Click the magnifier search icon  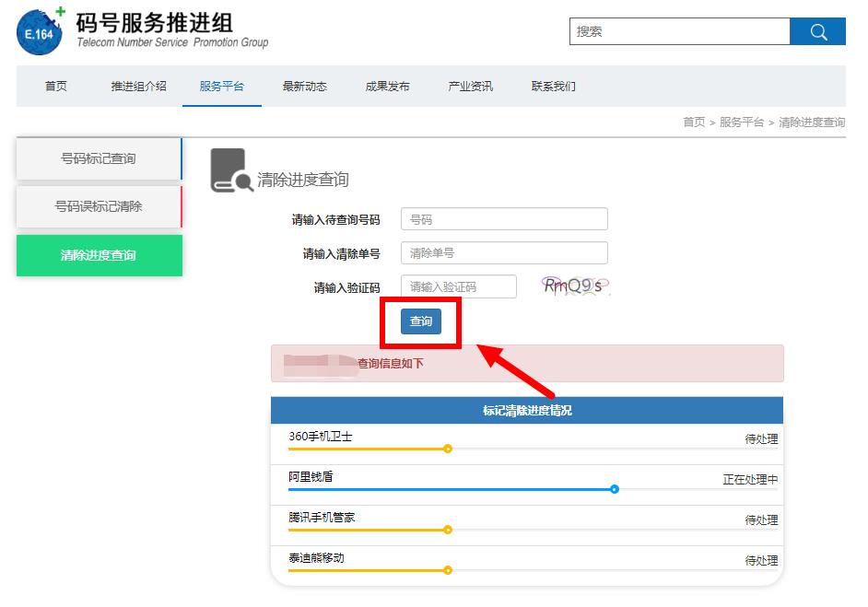point(818,30)
